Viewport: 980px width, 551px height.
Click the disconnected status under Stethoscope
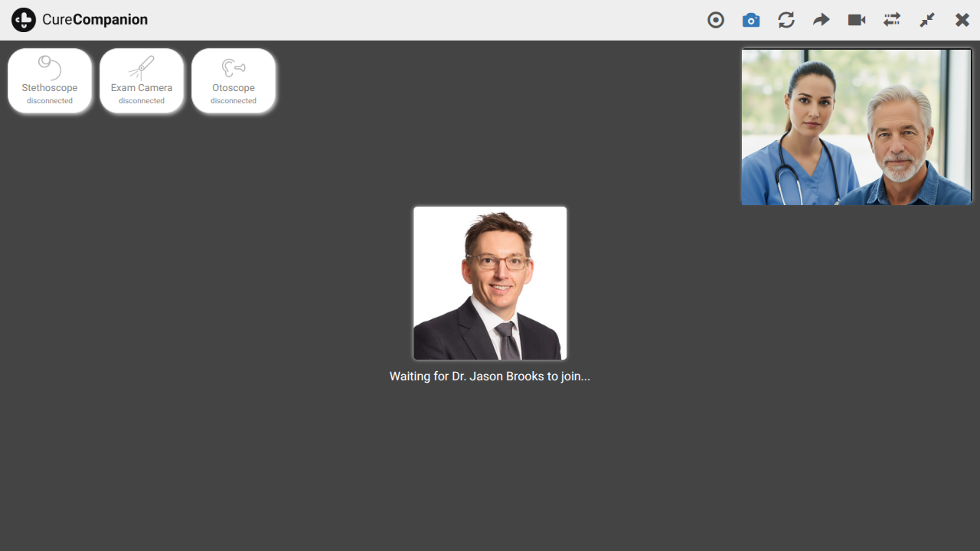(50, 101)
